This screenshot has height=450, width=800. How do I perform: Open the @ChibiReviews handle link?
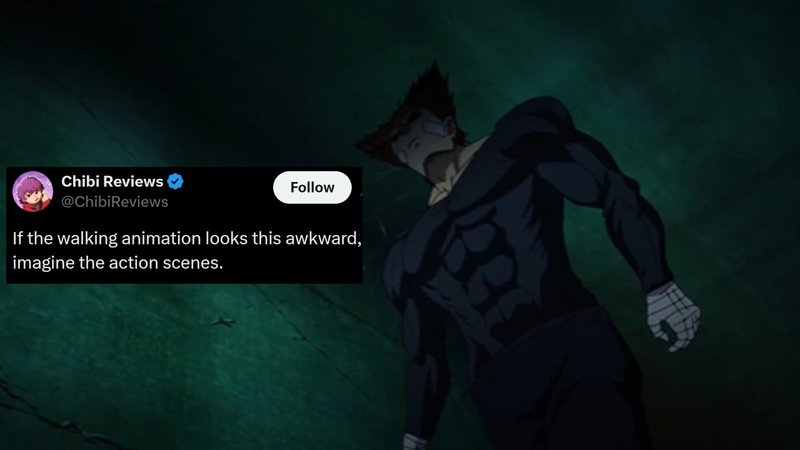(x=115, y=202)
